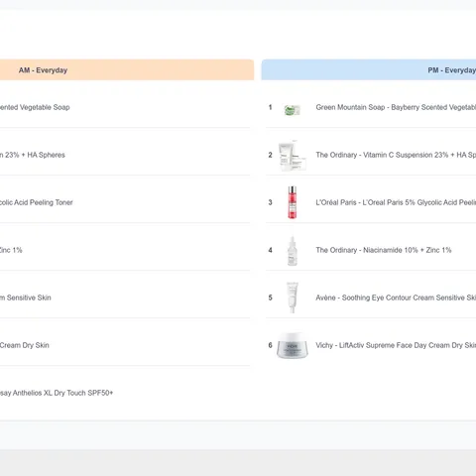
Task: Open the AM - Everyday routine header
Action: (127, 69)
